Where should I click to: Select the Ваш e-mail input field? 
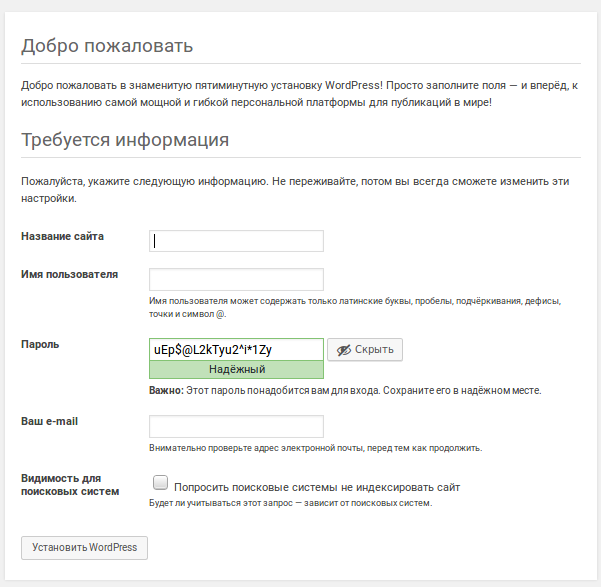236,426
